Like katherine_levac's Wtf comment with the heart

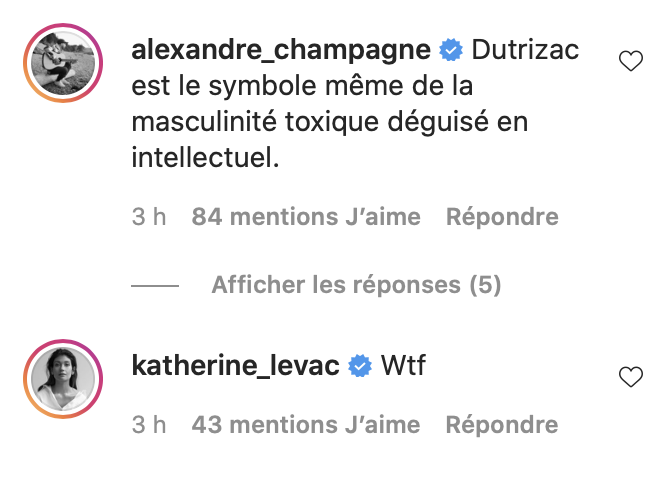coord(631,376)
